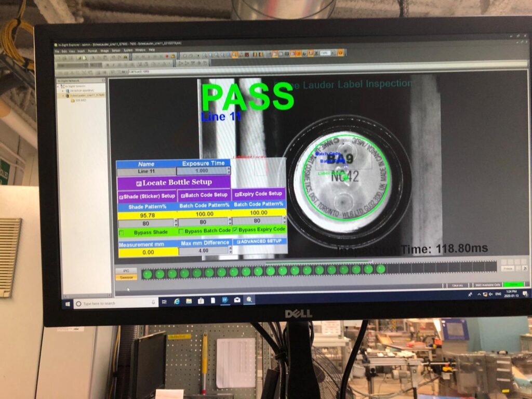Image resolution: width=532 pixels, height=399 pixels.
Task: Open the File menu
Action: click(x=57, y=51)
